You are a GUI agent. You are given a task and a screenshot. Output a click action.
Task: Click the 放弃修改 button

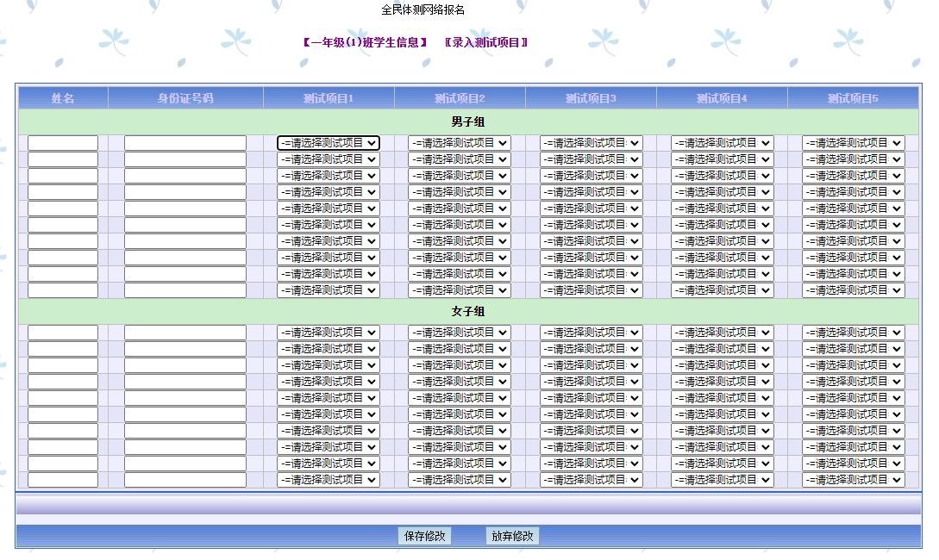click(x=512, y=536)
